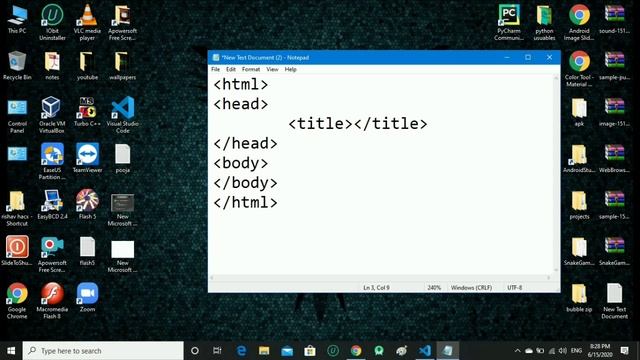Click the <body> line in the editor
This screenshot has height=360, width=640.
pos(241,163)
